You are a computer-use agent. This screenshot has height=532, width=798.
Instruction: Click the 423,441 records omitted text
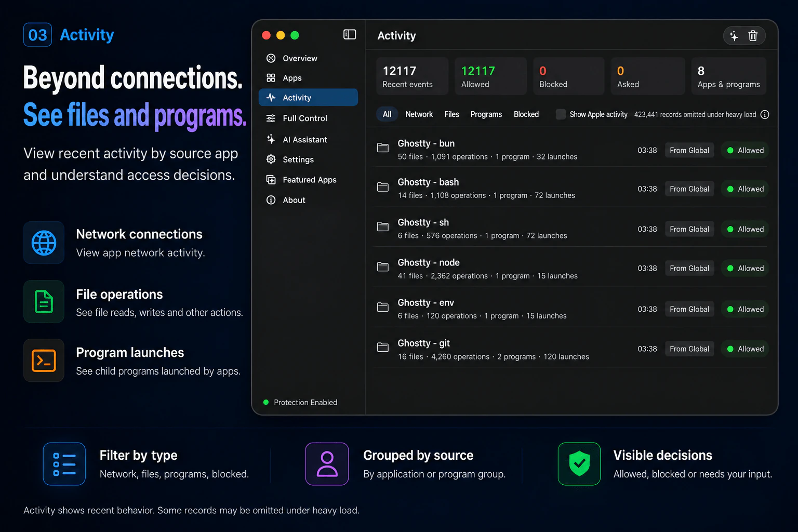(x=695, y=114)
